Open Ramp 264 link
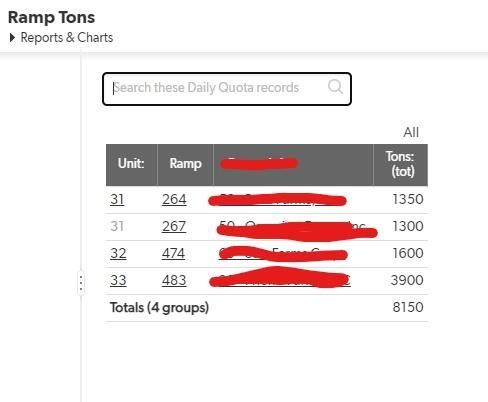The image size is (488, 402). (174, 199)
